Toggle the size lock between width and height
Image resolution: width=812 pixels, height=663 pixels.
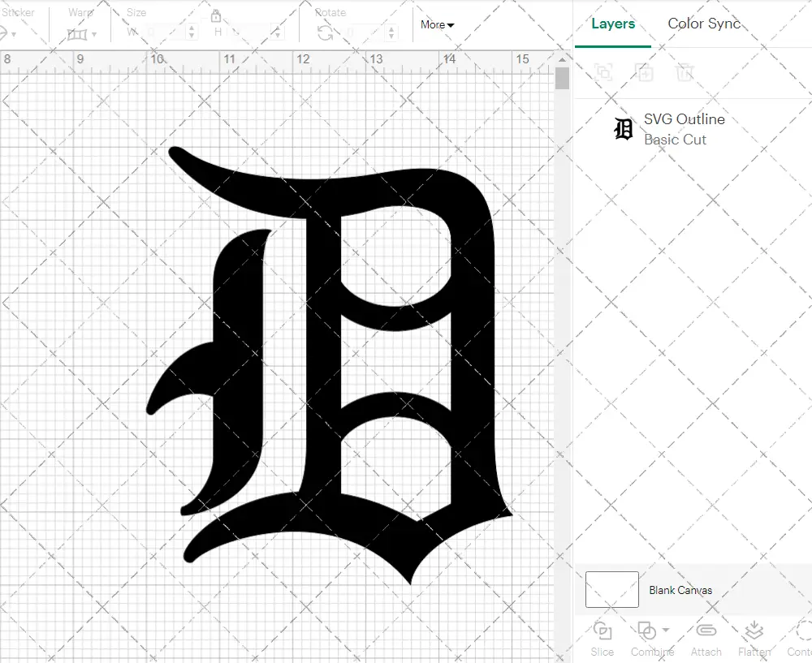click(x=215, y=15)
